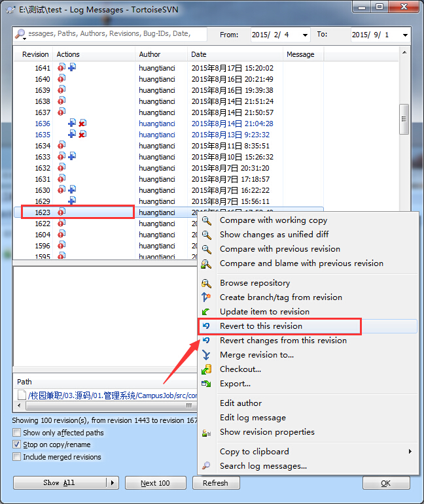
Task: Click the added icon in revision 1635 row
Action: (x=72, y=134)
